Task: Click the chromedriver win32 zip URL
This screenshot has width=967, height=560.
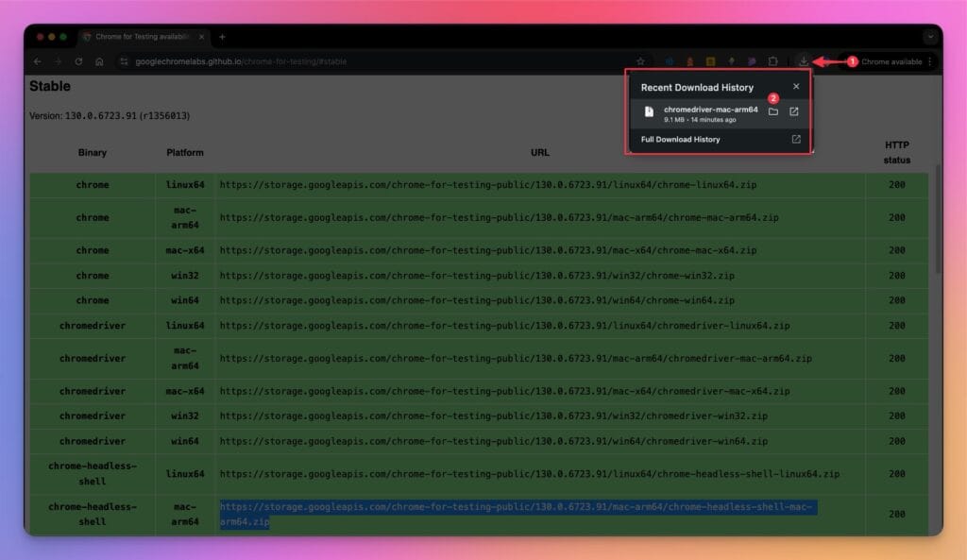Action: coord(493,416)
